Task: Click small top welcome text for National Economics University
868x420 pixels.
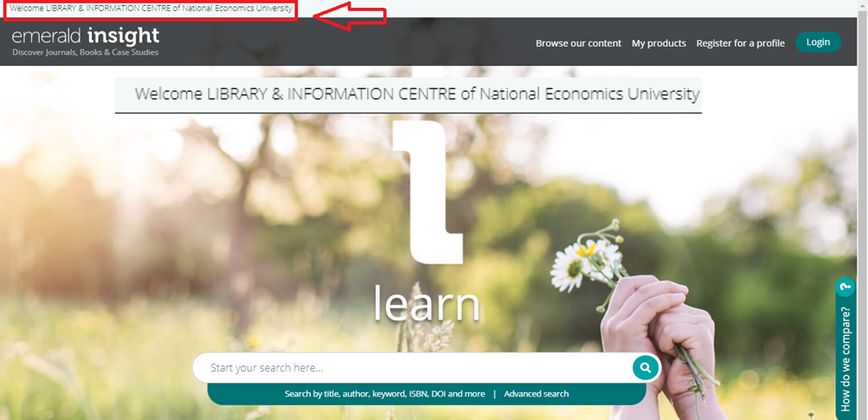Action: pyautogui.click(x=151, y=9)
